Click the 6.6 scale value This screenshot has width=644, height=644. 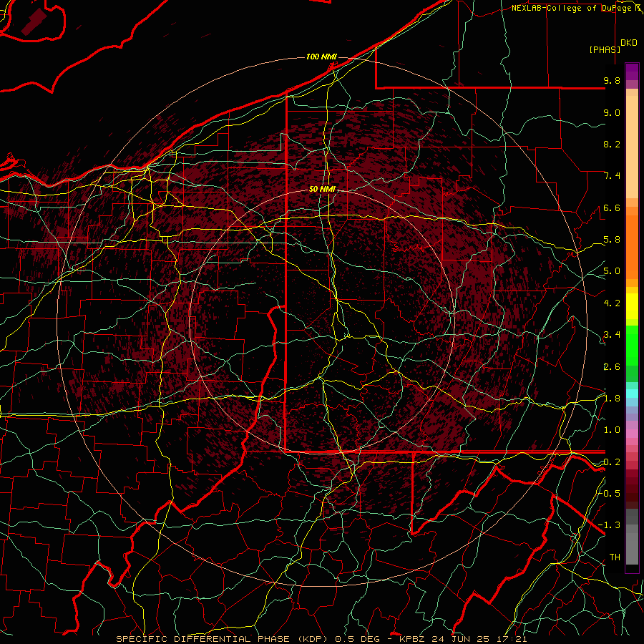[x=612, y=208]
